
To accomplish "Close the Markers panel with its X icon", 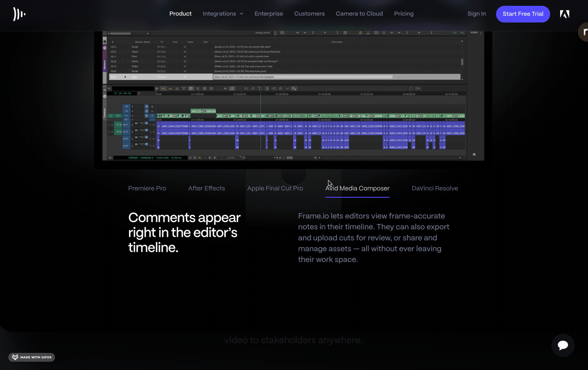I will pos(105,48).
